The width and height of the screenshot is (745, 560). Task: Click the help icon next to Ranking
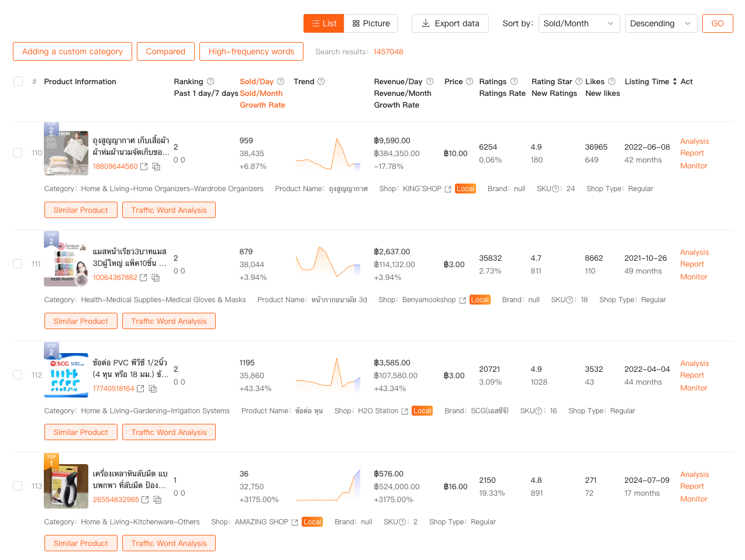pyautogui.click(x=211, y=81)
